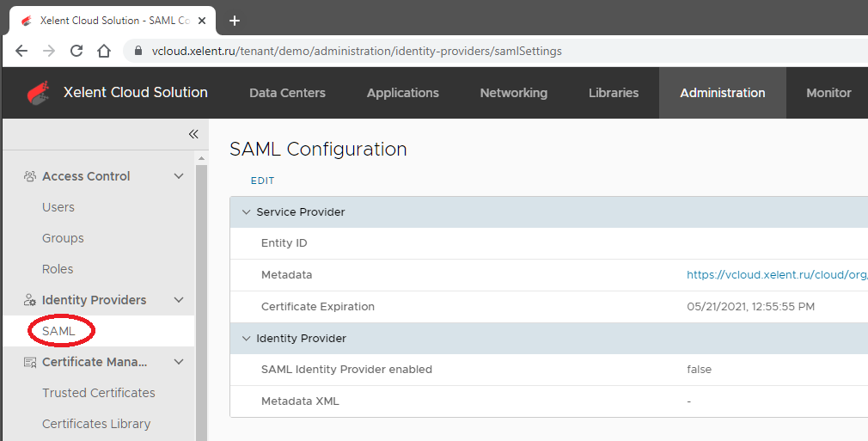Click the false value text
This screenshot has height=441, width=868.
[700, 370]
